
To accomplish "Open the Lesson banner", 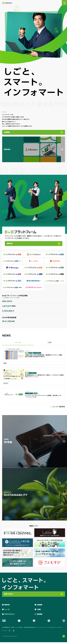I will [x=50, y=532].
